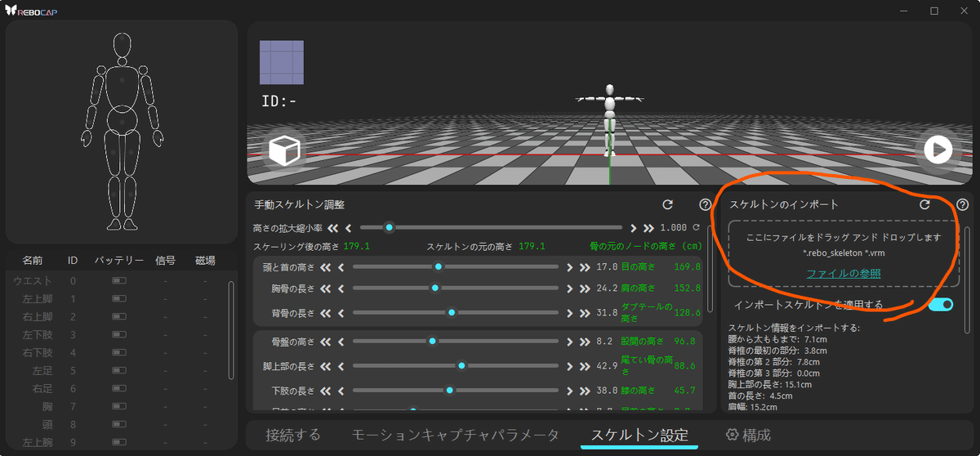Toggle apply imported skeleton switch
Image resolution: width=980 pixels, height=456 pixels.
(941, 305)
